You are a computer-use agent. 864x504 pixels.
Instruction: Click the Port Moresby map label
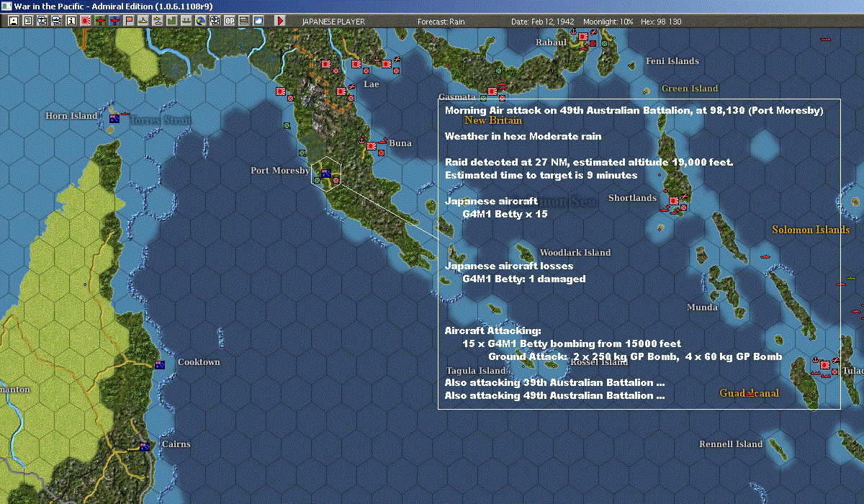click(x=280, y=171)
